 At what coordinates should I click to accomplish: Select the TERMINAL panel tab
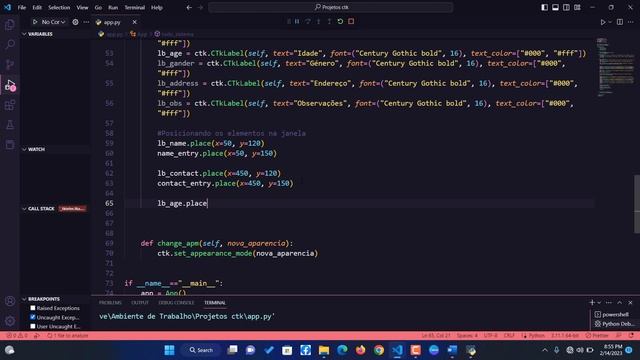pos(215,302)
